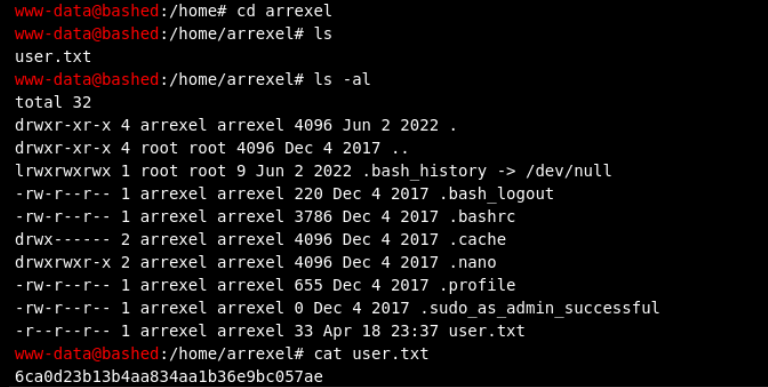Click the .sudo_as_admin_successful file name
The width and height of the screenshot is (768, 387).
tap(540, 308)
